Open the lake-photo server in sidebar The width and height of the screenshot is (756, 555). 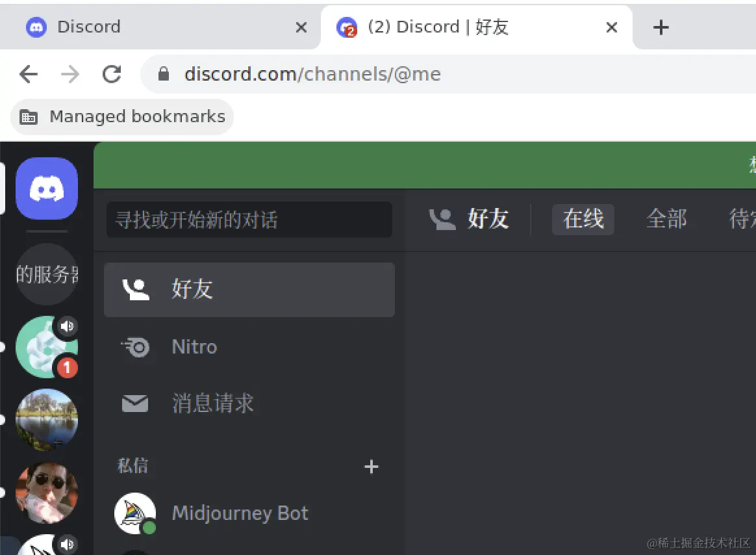pyautogui.click(x=46, y=419)
